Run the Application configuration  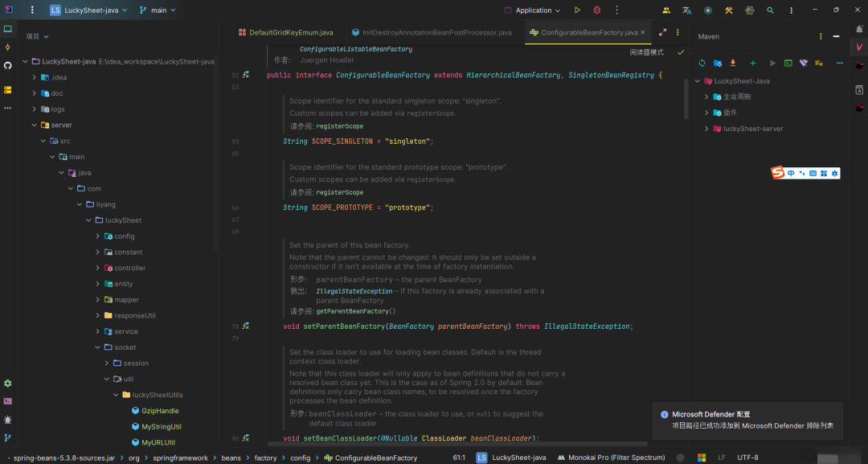click(577, 10)
